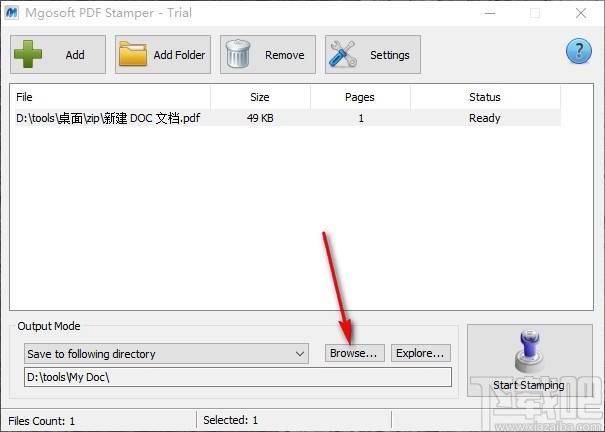The width and height of the screenshot is (605, 432).
Task: Click the page count cell showing 1
Action: point(361,118)
